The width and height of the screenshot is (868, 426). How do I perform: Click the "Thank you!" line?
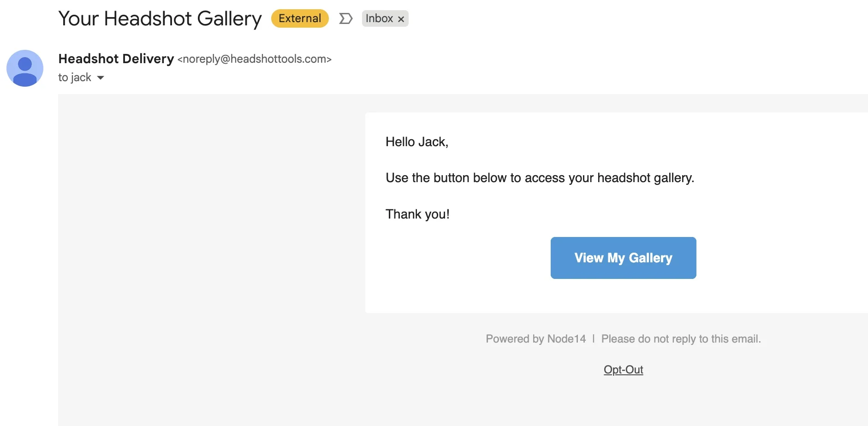coord(417,214)
